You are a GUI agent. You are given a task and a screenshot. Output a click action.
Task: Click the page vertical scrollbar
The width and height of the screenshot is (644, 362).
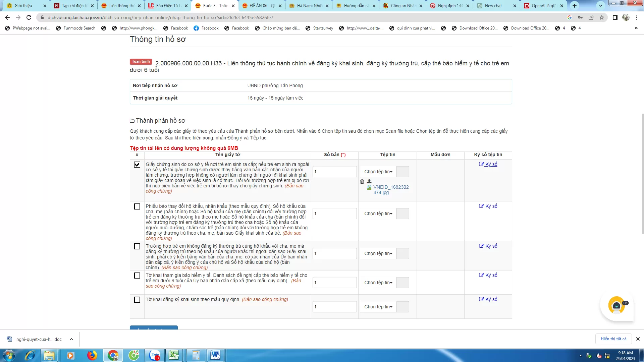click(642, 174)
